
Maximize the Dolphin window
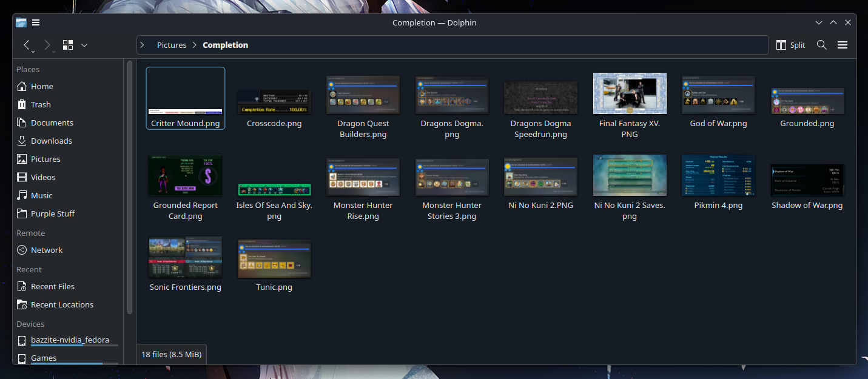click(x=833, y=22)
